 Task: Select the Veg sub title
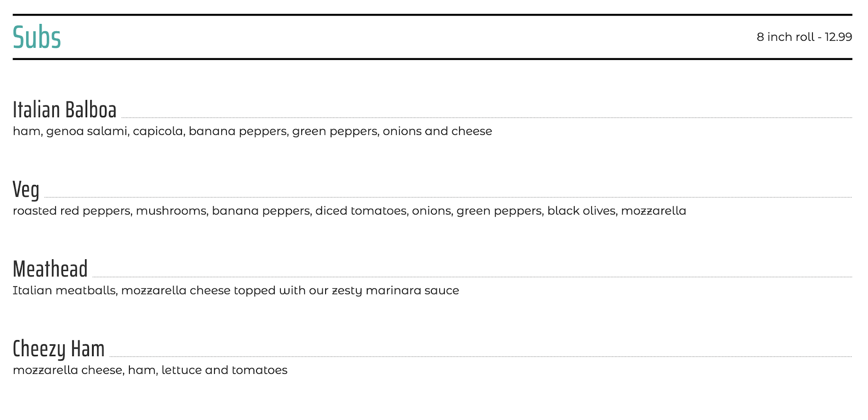(x=26, y=190)
